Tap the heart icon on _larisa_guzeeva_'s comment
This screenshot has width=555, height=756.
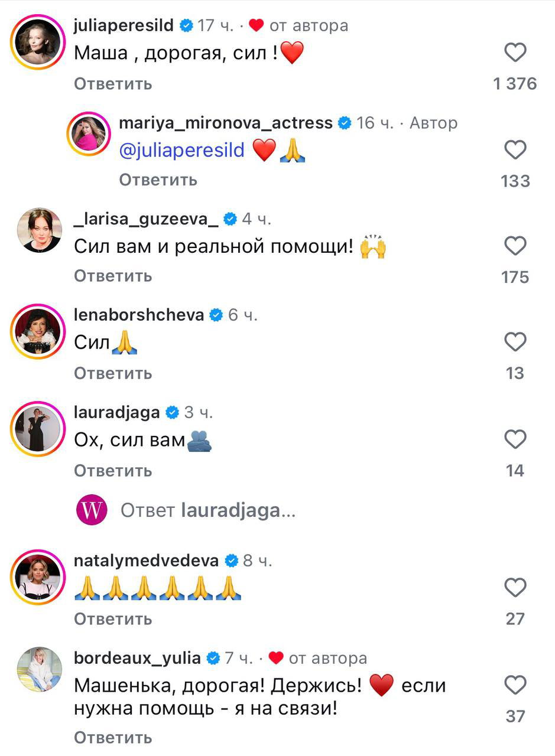(x=515, y=245)
